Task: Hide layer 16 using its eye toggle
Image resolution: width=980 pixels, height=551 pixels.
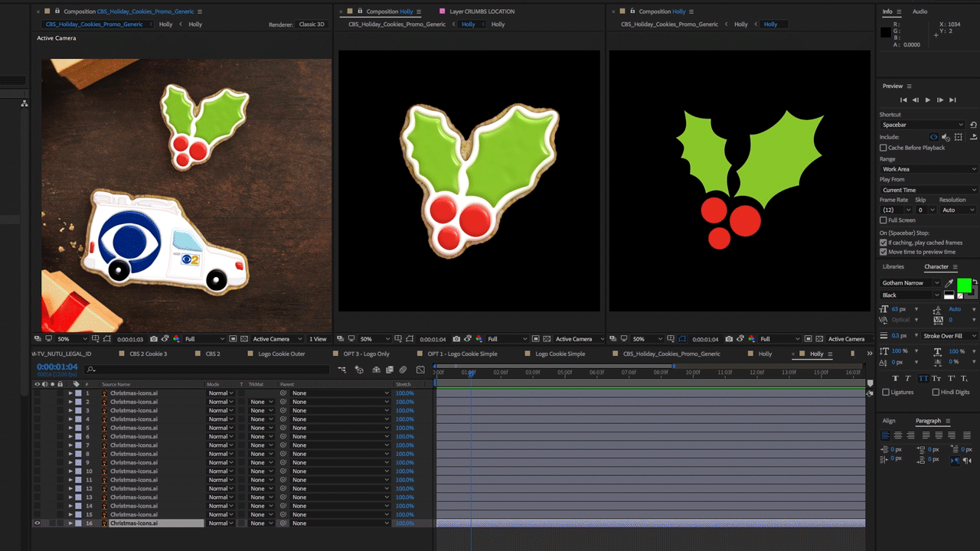Action: tap(37, 523)
